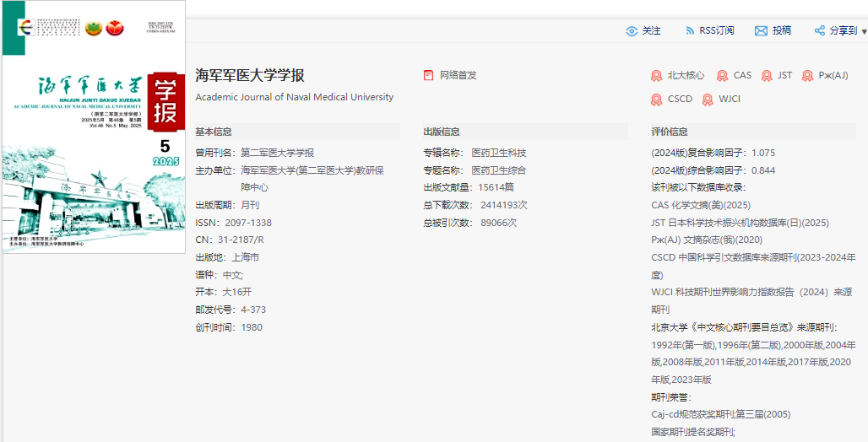The width and height of the screenshot is (868, 442).
Task: Click the ISSN value 2097-1338
Action: 248,223
